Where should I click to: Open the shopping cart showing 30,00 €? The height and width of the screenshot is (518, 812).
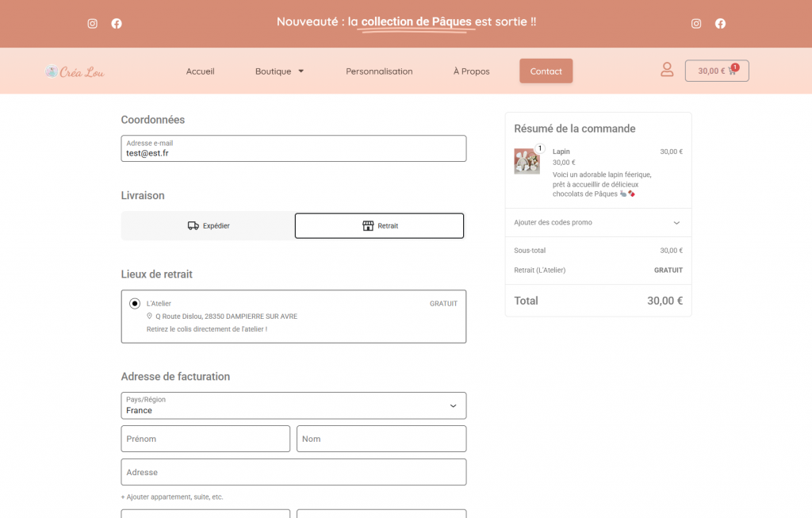717,71
